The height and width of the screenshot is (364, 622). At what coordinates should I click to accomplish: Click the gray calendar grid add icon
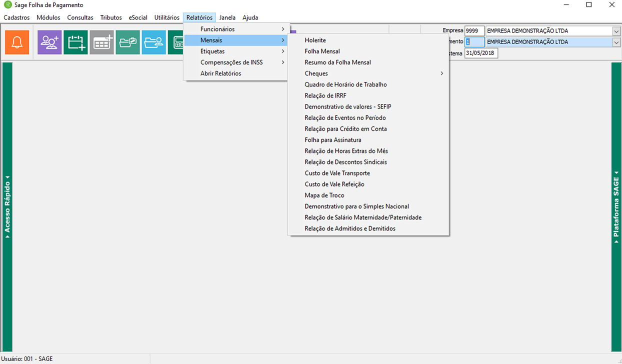101,42
